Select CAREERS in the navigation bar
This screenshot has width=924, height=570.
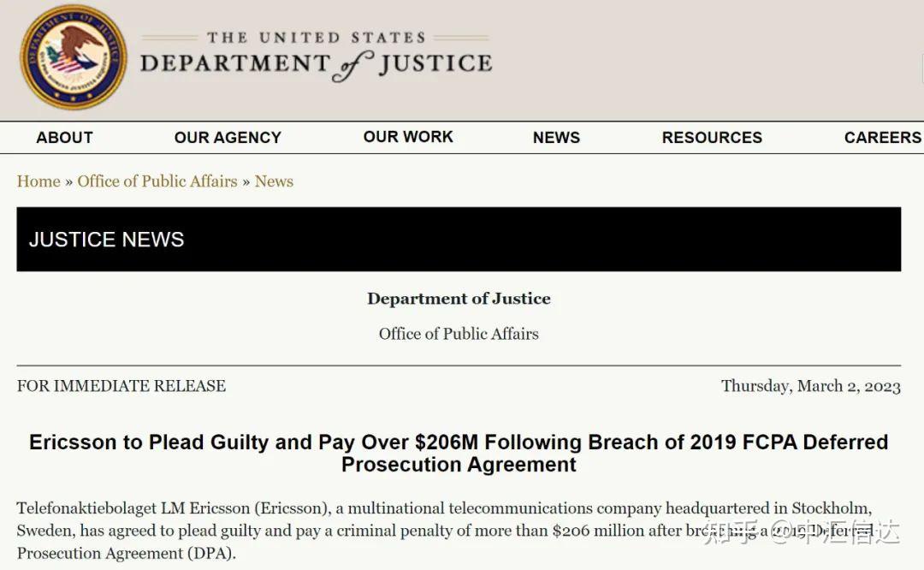point(882,138)
